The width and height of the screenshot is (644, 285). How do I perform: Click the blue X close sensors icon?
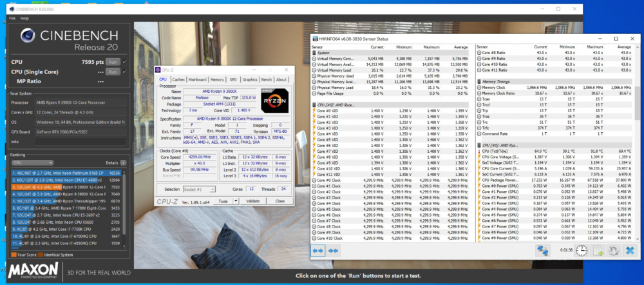point(629,250)
